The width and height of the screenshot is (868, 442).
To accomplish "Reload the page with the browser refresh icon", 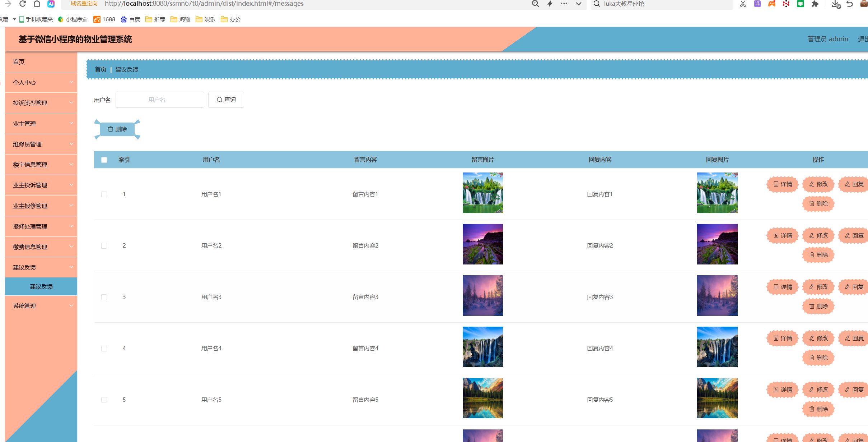I will pyautogui.click(x=23, y=4).
